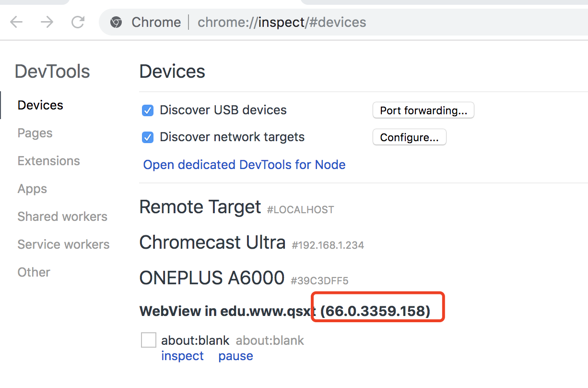Uncheck Discover network targets

coord(147,137)
